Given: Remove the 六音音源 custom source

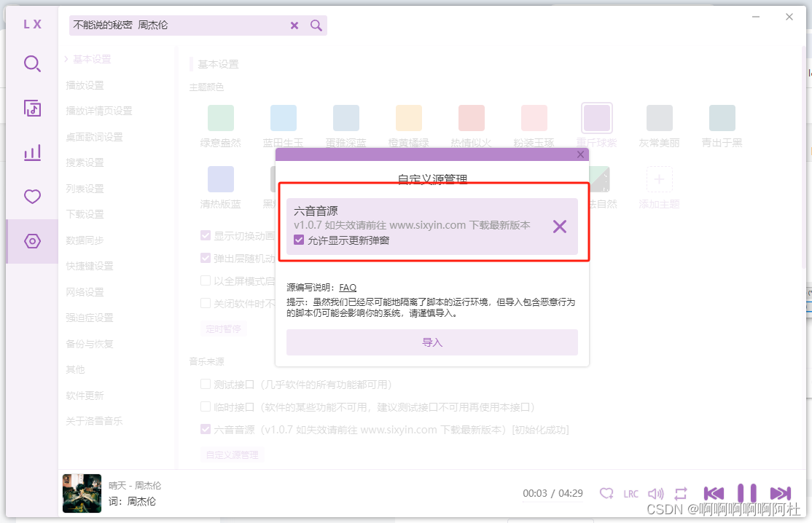Looking at the screenshot, I should [559, 227].
